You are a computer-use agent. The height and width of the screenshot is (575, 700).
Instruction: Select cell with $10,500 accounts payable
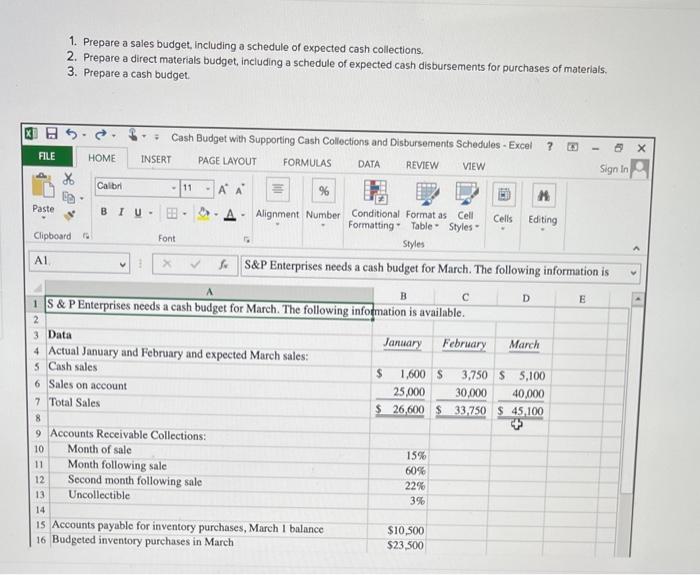click(x=399, y=530)
